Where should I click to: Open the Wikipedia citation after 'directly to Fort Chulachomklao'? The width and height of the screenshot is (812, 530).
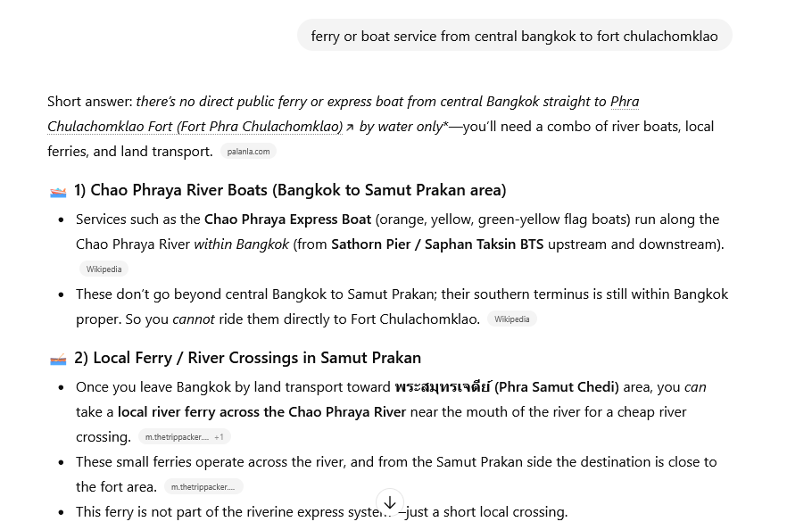pyautogui.click(x=512, y=319)
